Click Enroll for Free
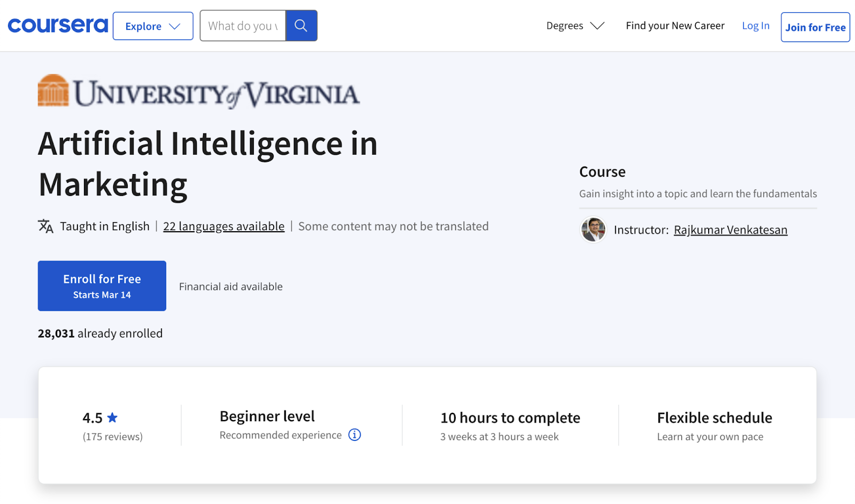 click(102, 286)
